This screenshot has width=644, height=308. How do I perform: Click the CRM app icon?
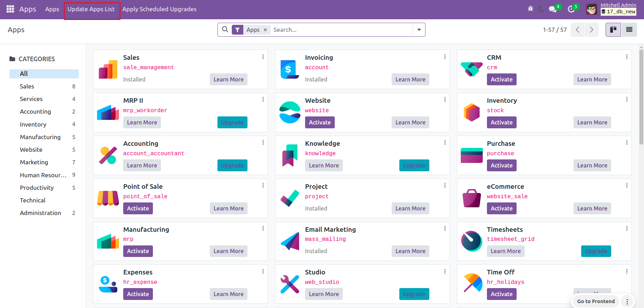(x=472, y=69)
